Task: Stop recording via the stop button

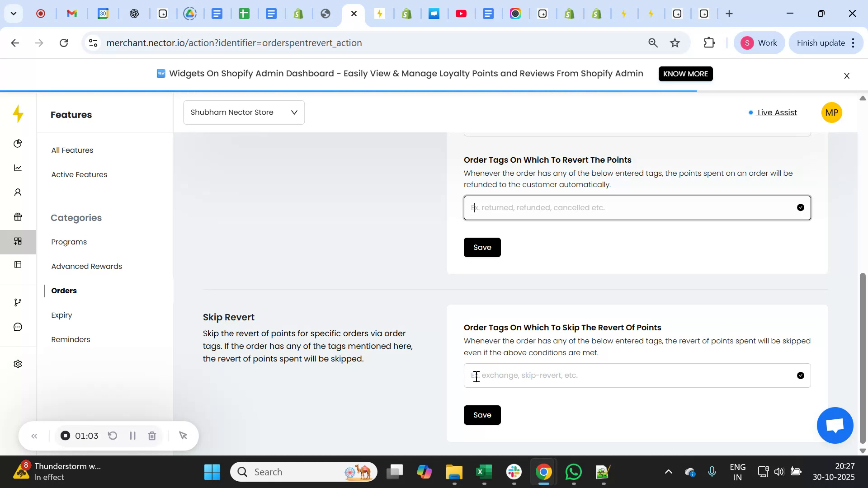Action: (65, 436)
